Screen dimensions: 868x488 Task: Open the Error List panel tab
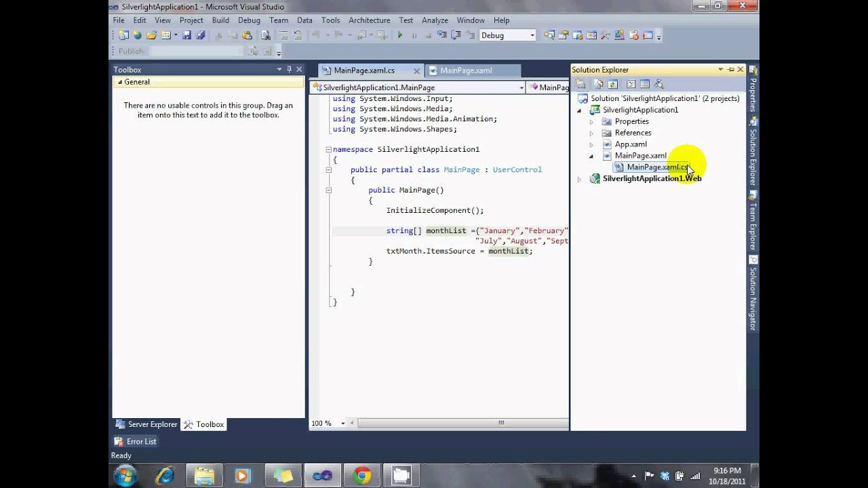[135, 441]
